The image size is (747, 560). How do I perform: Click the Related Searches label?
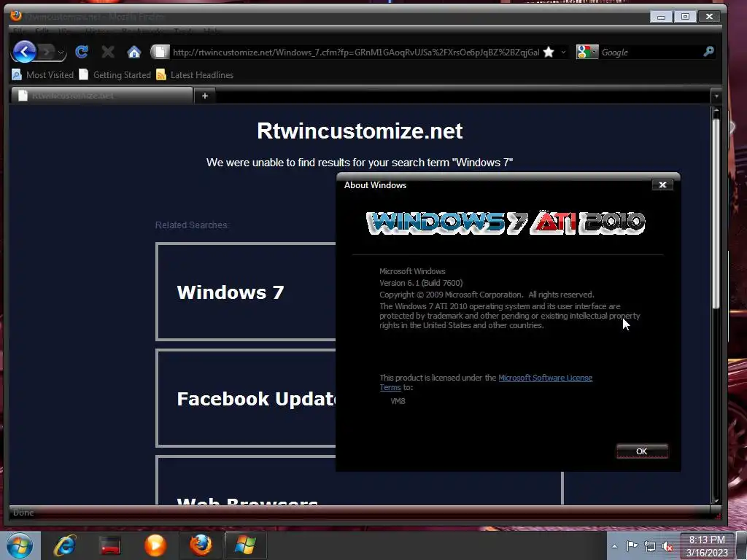[x=192, y=225]
